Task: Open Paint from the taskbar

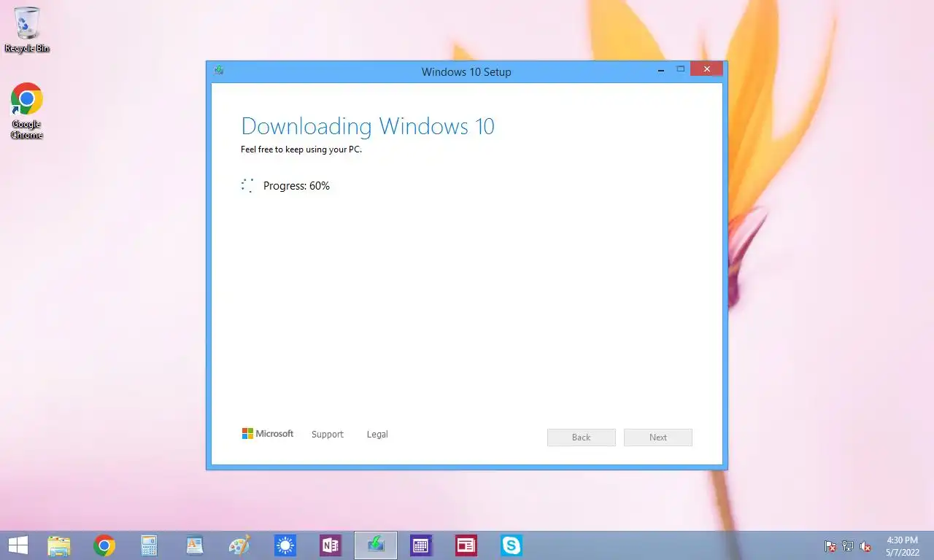Action: 240,545
